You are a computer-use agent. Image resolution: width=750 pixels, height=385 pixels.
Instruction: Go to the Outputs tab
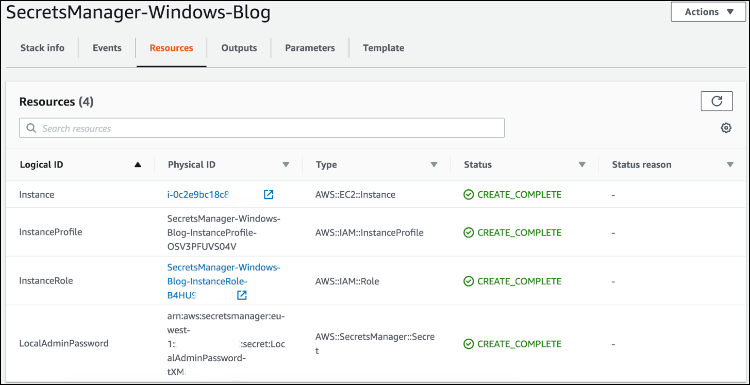click(x=239, y=48)
